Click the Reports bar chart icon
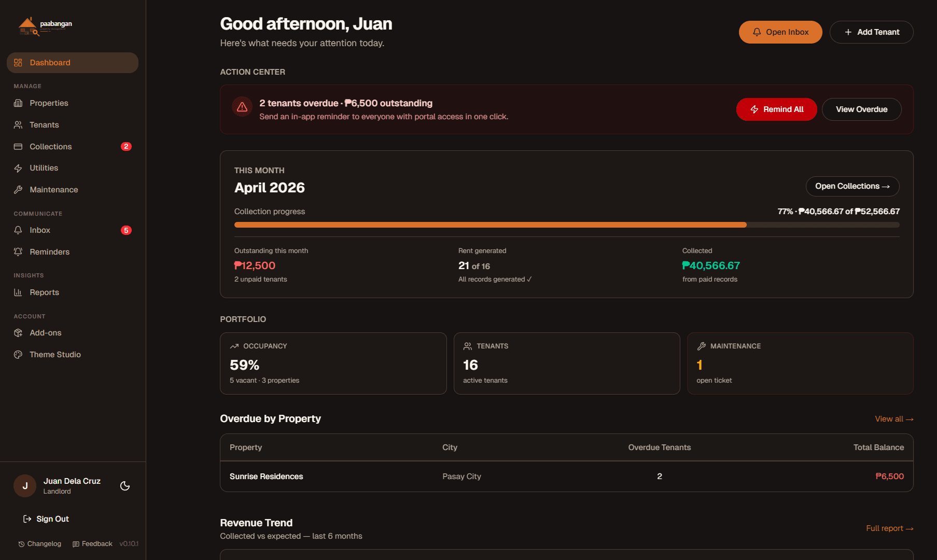 18,292
